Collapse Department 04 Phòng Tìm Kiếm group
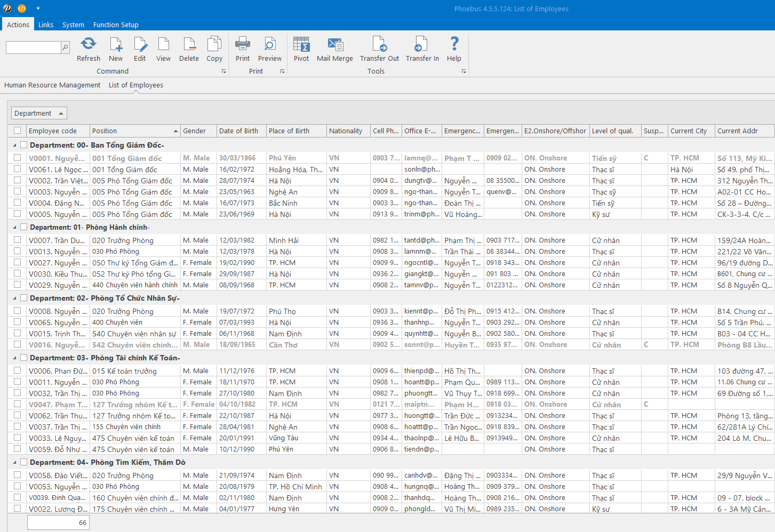The height and width of the screenshot is (532, 775). (x=14, y=463)
